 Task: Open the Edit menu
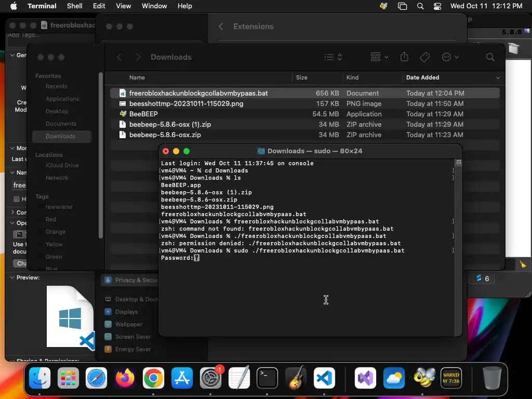click(99, 6)
